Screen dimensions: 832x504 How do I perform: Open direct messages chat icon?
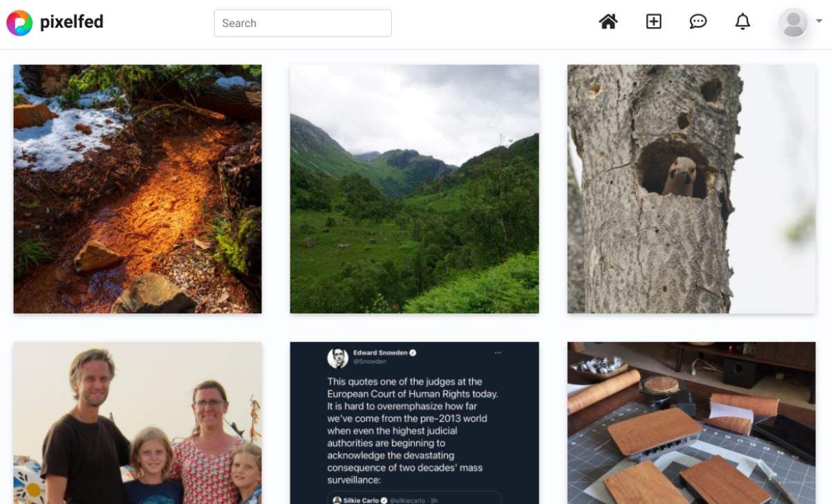697,22
